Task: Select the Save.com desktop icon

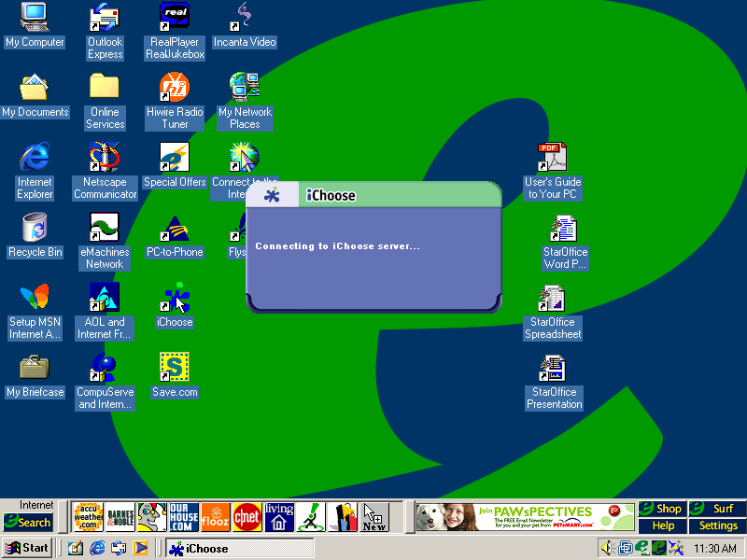Action: tap(175, 368)
